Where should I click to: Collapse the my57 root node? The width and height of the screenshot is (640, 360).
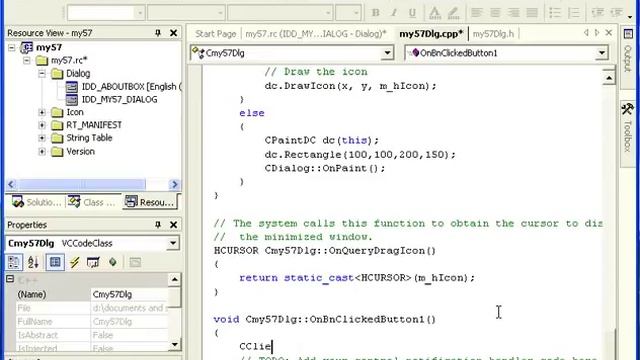[x=11, y=48]
